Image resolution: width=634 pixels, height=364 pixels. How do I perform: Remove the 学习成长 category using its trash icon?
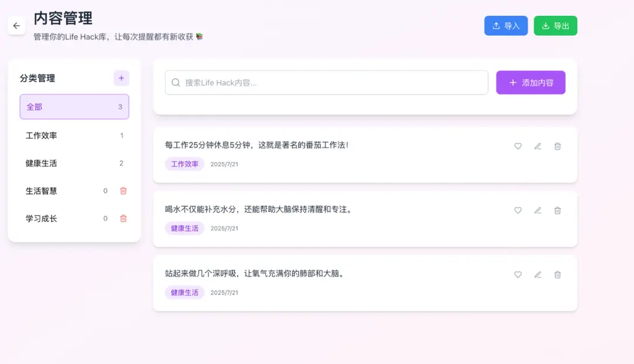123,218
